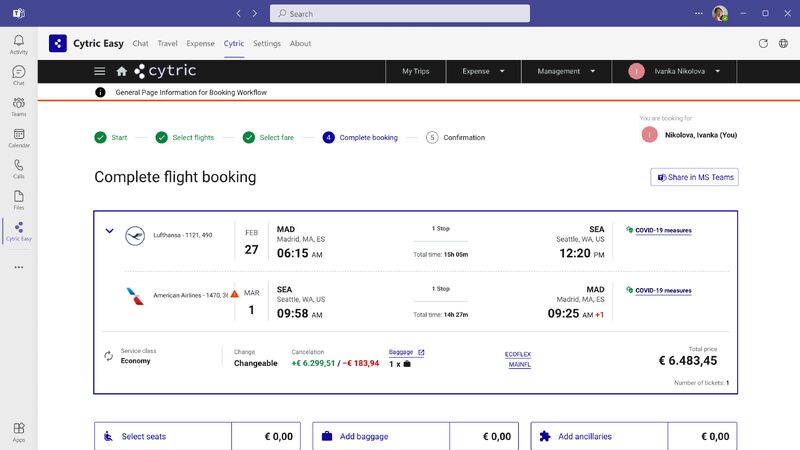This screenshot has width=800, height=450.
Task: Switch to the About tab
Action: pos(300,43)
